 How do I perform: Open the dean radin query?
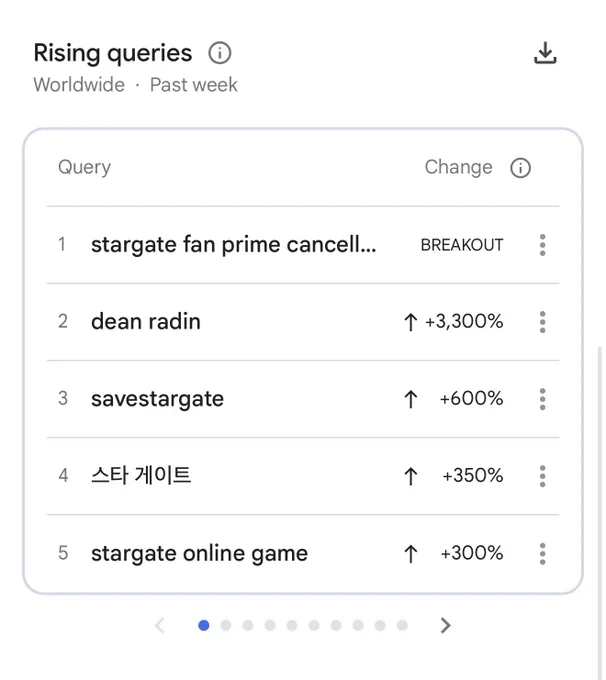[x=146, y=322]
